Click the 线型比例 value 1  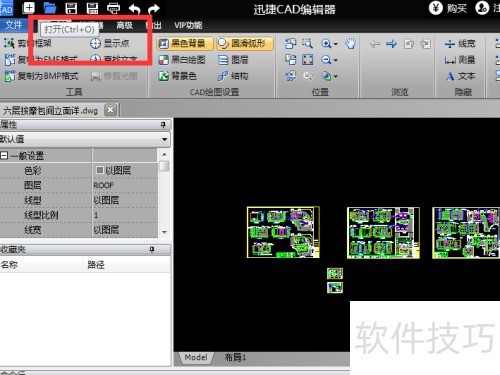click(x=125, y=215)
